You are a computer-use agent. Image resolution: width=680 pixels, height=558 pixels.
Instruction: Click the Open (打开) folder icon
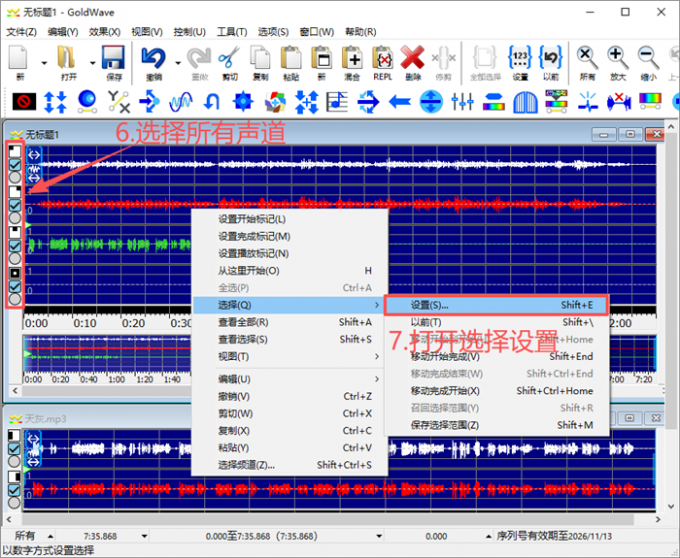coord(67,58)
